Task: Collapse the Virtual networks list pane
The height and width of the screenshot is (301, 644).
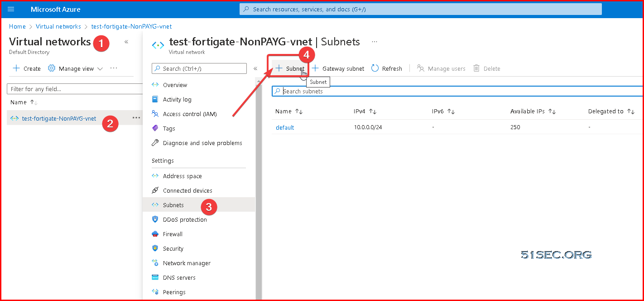Action: click(126, 42)
